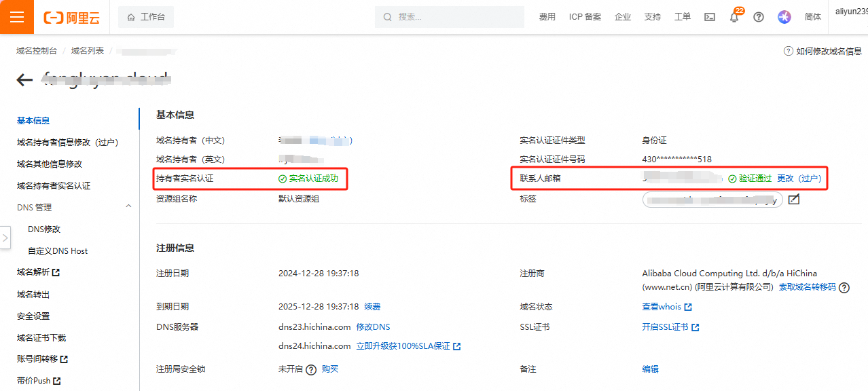The height and width of the screenshot is (391, 868).
Task: Click the Aliyun 阿里云 logo
Action: 71,18
